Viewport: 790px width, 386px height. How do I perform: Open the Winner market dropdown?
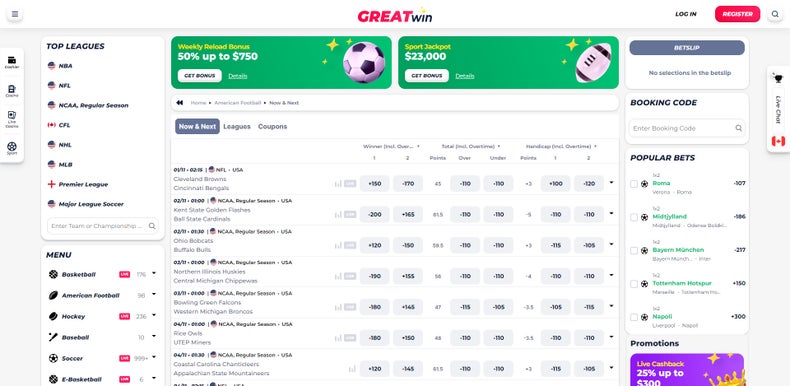point(391,147)
